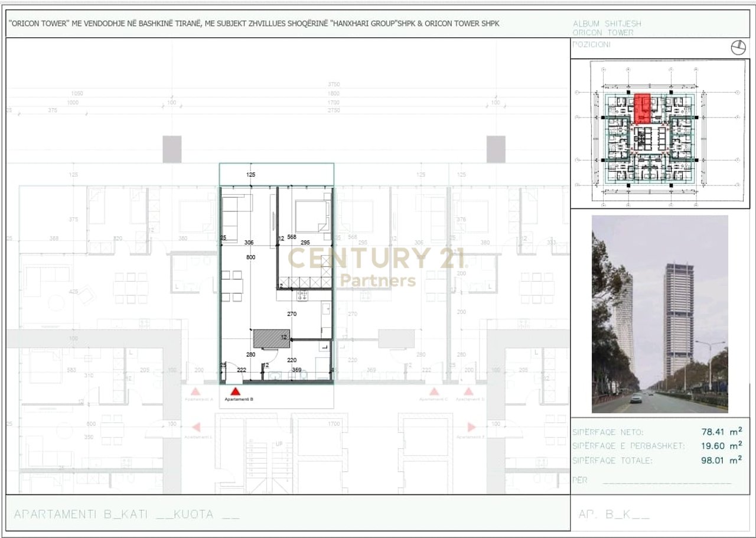
Task: Click the hatched shaft block in apartment
Action: (x=272, y=338)
